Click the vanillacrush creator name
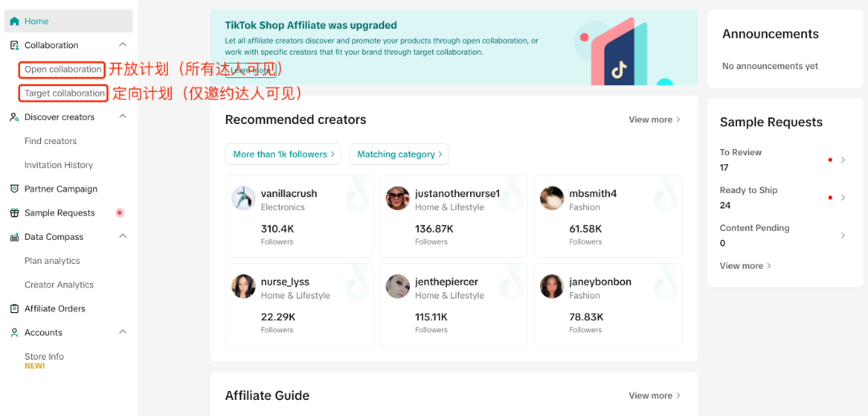868x416 pixels. point(289,193)
